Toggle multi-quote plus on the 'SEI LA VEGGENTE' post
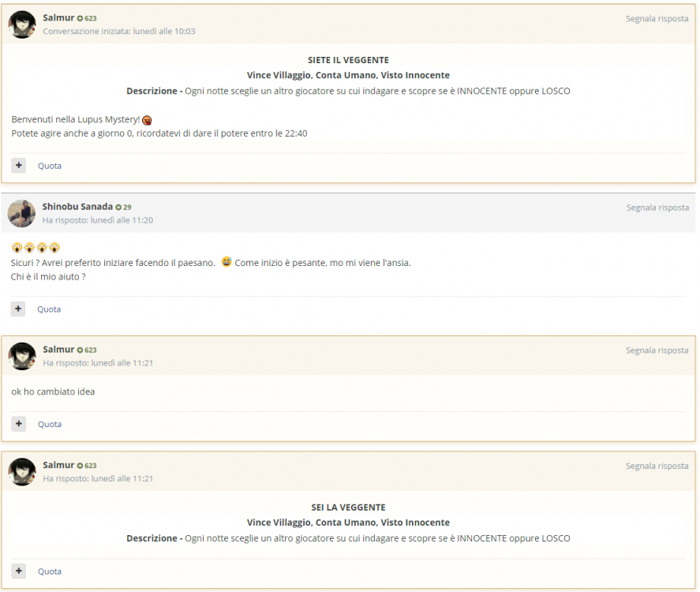 pyautogui.click(x=19, y=571)
